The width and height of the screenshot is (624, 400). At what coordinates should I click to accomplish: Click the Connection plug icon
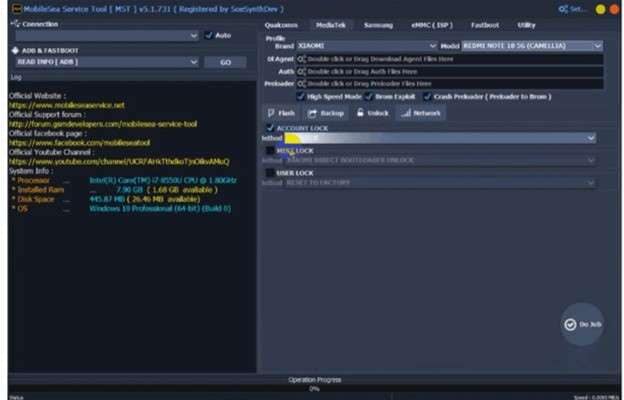(x=15, y=24)
